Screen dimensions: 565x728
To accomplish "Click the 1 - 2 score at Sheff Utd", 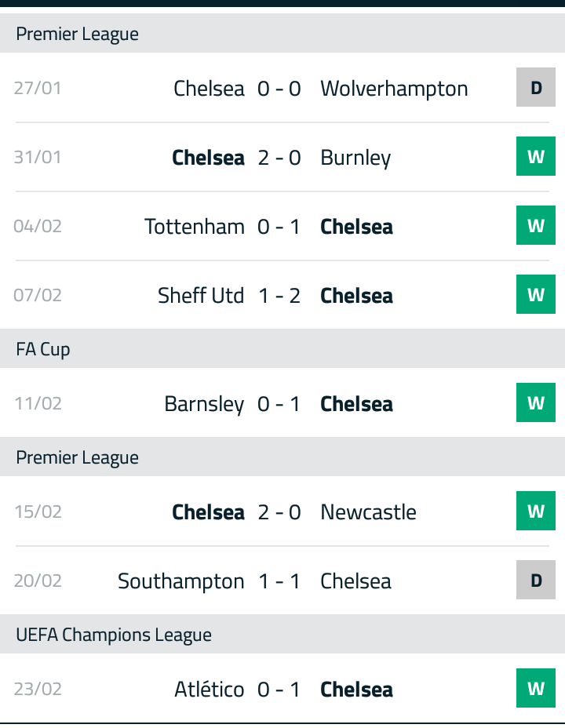I will point(279,296).
